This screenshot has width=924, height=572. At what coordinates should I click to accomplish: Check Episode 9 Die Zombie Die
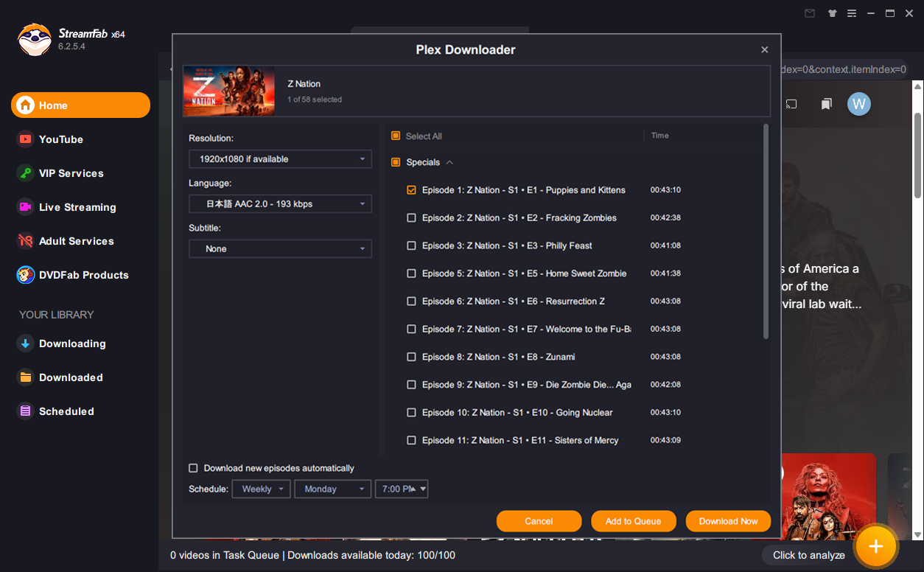(x=412, y=385)
